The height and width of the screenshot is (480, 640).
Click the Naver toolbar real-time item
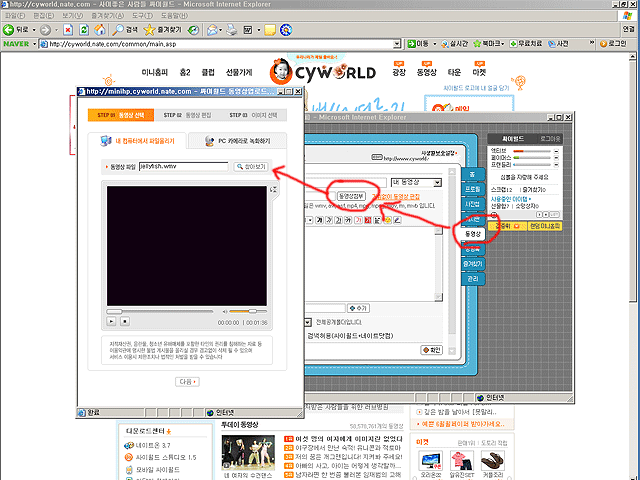click(454, 44)
